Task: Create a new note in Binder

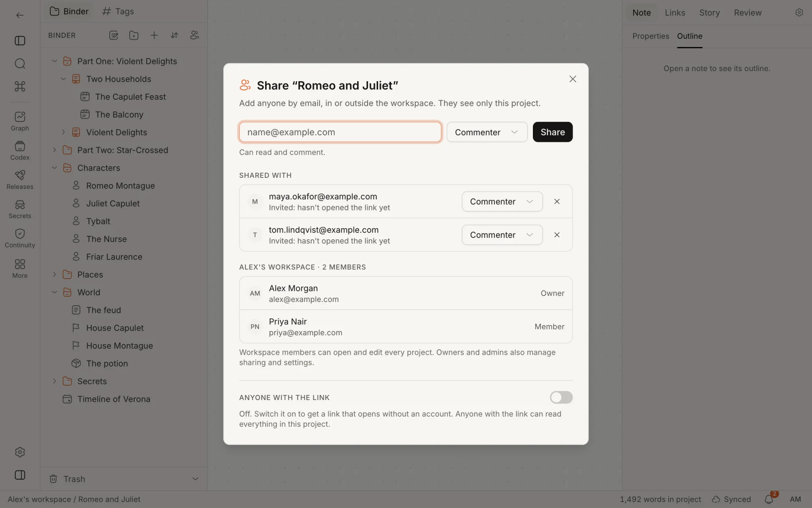Action: [113, 36]
